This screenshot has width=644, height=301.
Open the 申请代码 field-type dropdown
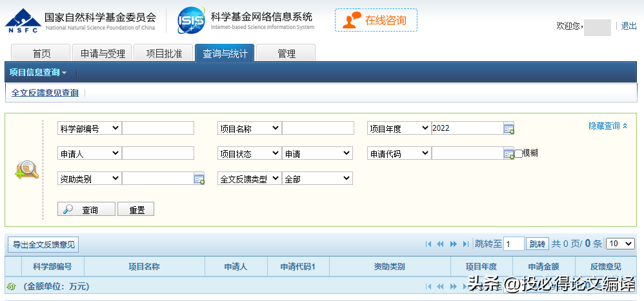click(x=399, y=153)
